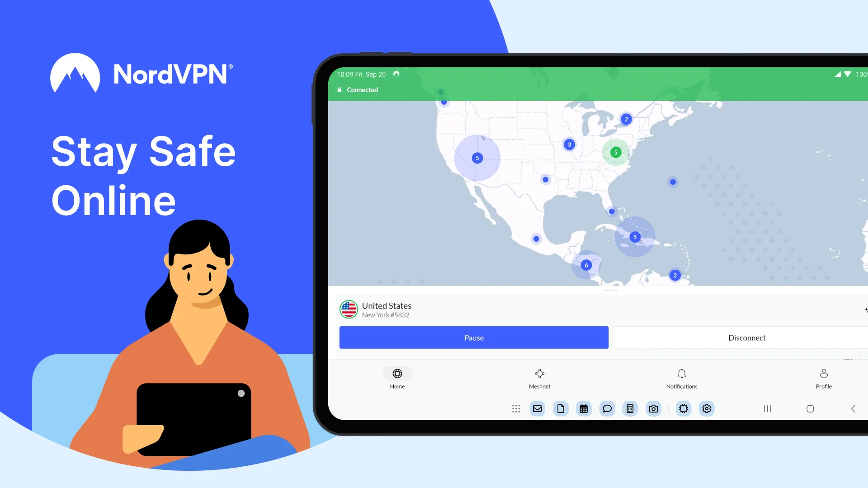Expand the server cluster numbered 6 on map
The width and height of the screenshot is (868, 488).
(586, 264)
